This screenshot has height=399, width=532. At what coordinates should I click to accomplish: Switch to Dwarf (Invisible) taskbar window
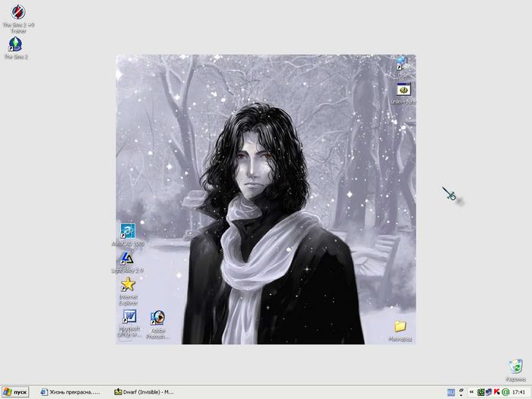[144, 392]
